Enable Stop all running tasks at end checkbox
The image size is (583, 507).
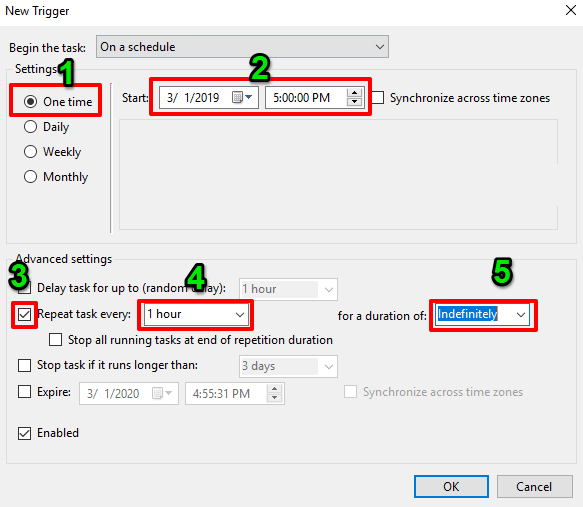click(55, 340)
